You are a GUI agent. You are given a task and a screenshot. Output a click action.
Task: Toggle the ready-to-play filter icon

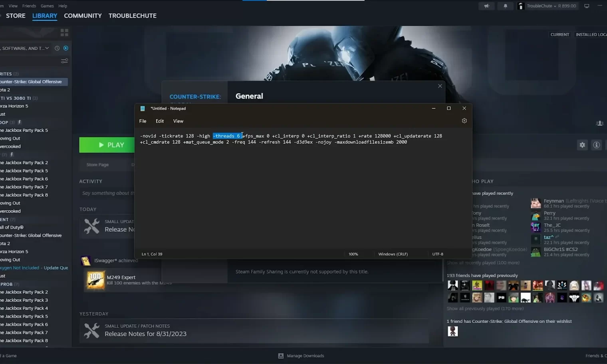[66, 48]
